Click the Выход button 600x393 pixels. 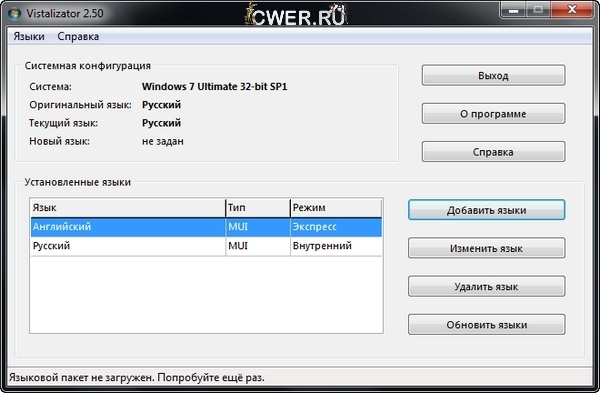click(493, 75)
